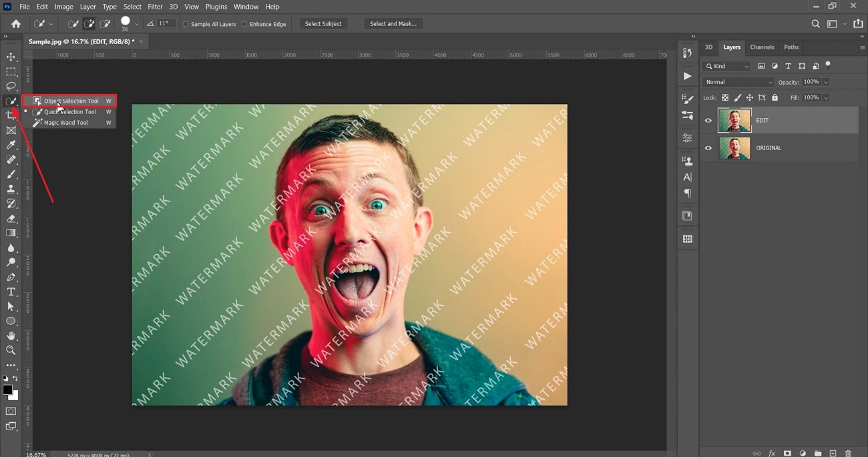Image resolution: width=868 pixels, height=457 pixels.
Task: Select the Move tool
Action: pos(11,57)
